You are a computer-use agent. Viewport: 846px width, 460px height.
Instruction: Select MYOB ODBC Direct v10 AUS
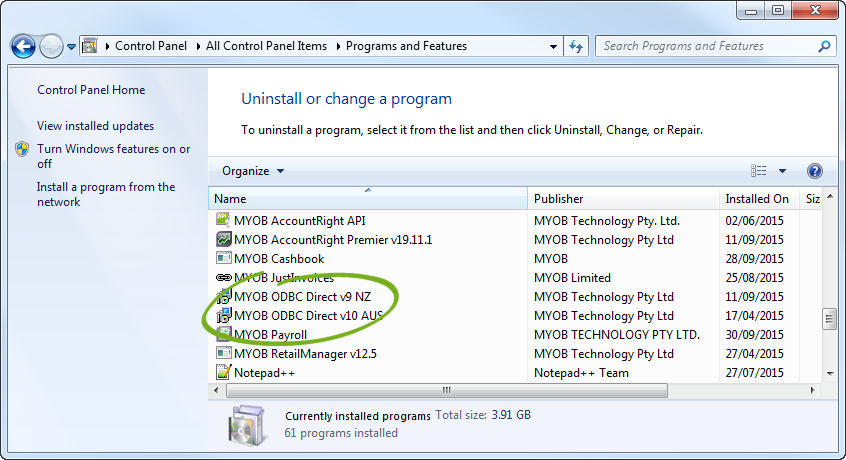tap(308, 315)
